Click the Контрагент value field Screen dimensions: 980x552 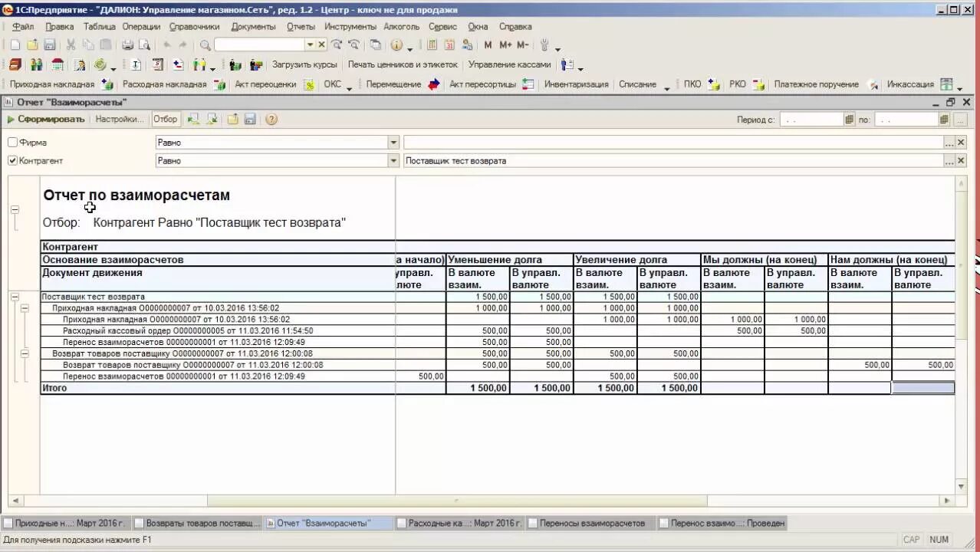673,161
